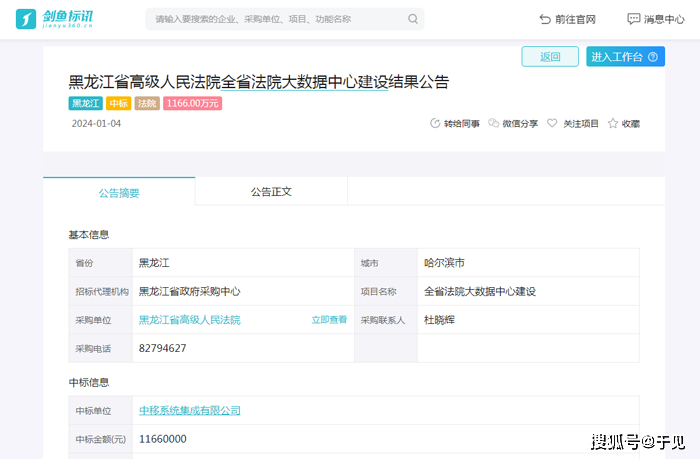Open the 中移系统集成有限公司 winner link
Viewport: 700px width, 459px height.
189,410
